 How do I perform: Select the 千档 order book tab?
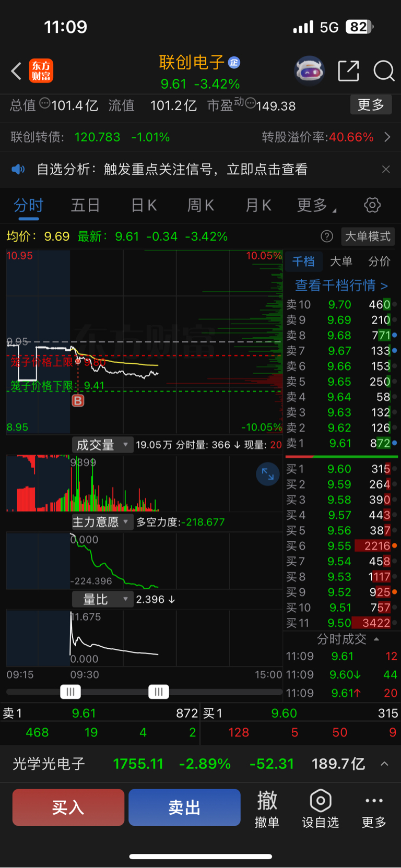[x=303, y=261]
